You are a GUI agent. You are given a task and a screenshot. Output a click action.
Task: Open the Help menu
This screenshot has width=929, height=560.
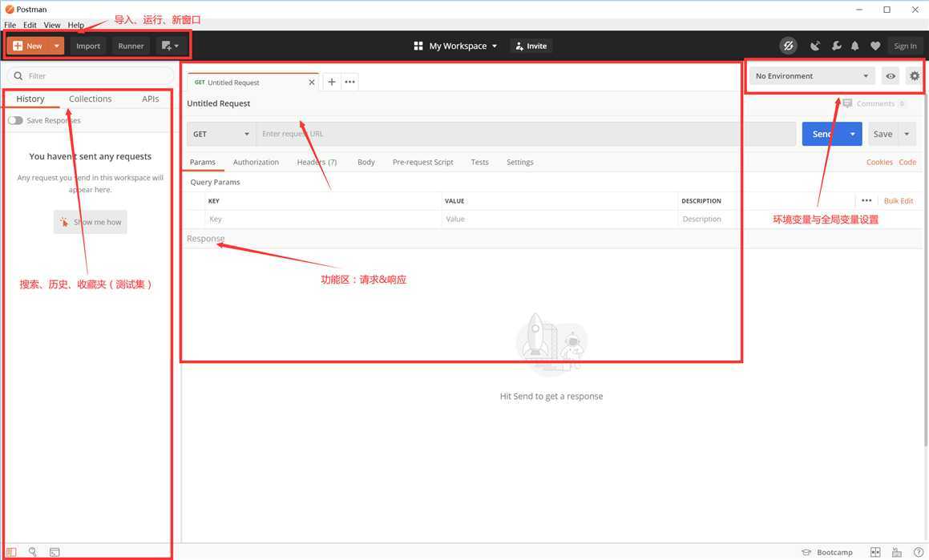pos(75,25)
